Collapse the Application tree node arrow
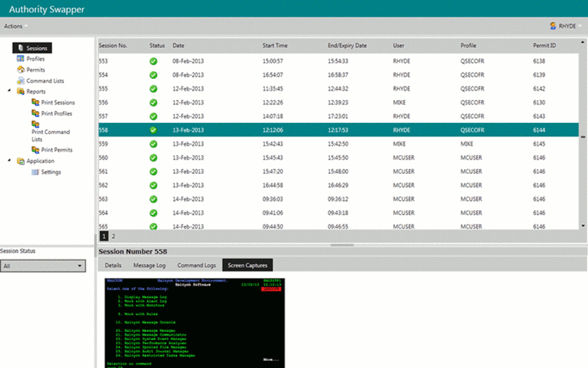The width and height of the screenshot is (588, 368). pyautogui.click(x=9, y=160)
